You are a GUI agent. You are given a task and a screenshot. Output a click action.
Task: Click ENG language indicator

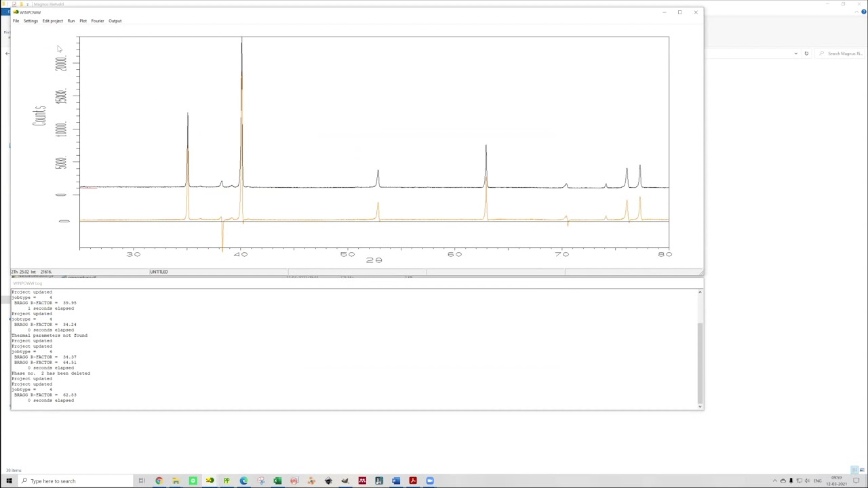[x=818, y=481]
